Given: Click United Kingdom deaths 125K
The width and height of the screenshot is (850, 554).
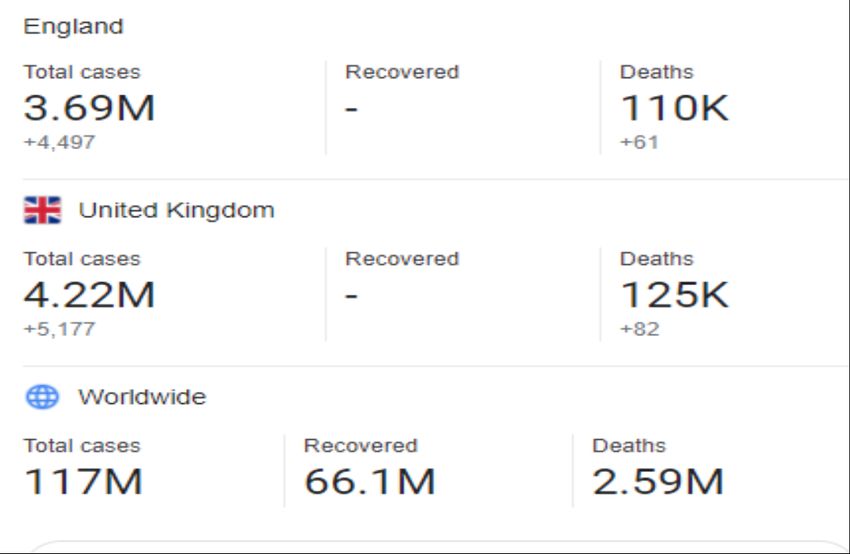Looking at the screenshot, I should (675, 294).
